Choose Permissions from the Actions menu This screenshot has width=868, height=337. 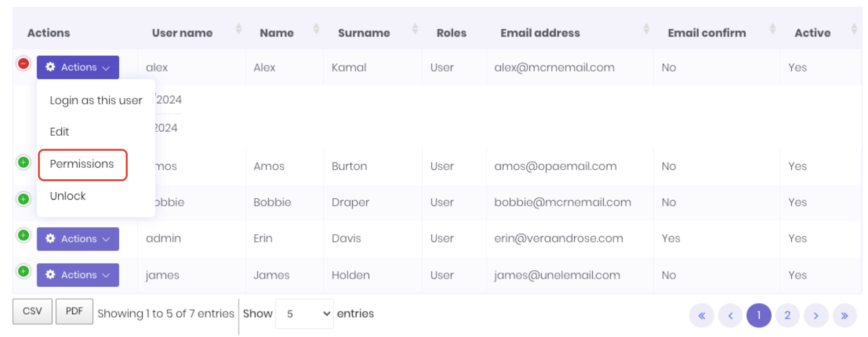tap(82, 164)
